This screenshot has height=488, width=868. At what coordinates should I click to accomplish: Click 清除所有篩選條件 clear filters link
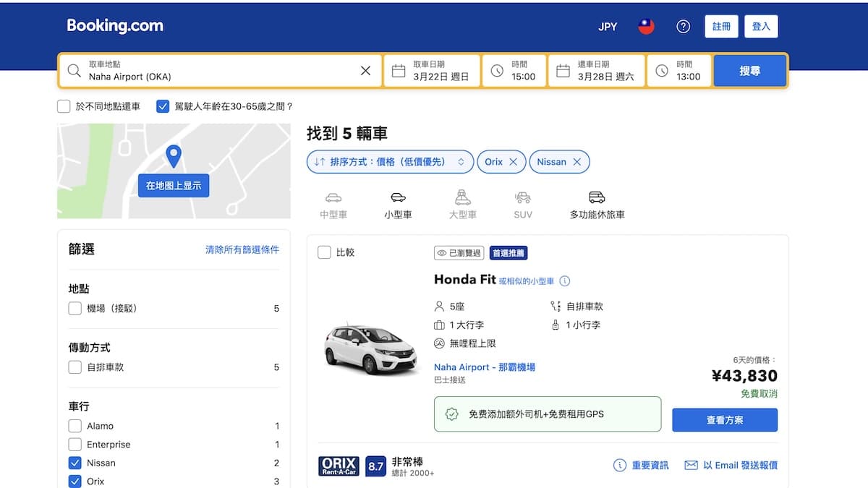click(x=242, y=249)
